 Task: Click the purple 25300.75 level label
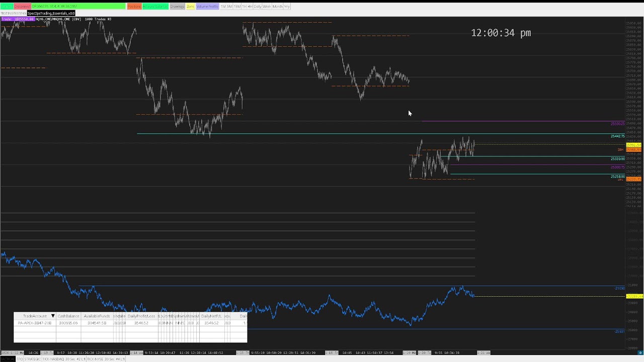click(617, 167)
